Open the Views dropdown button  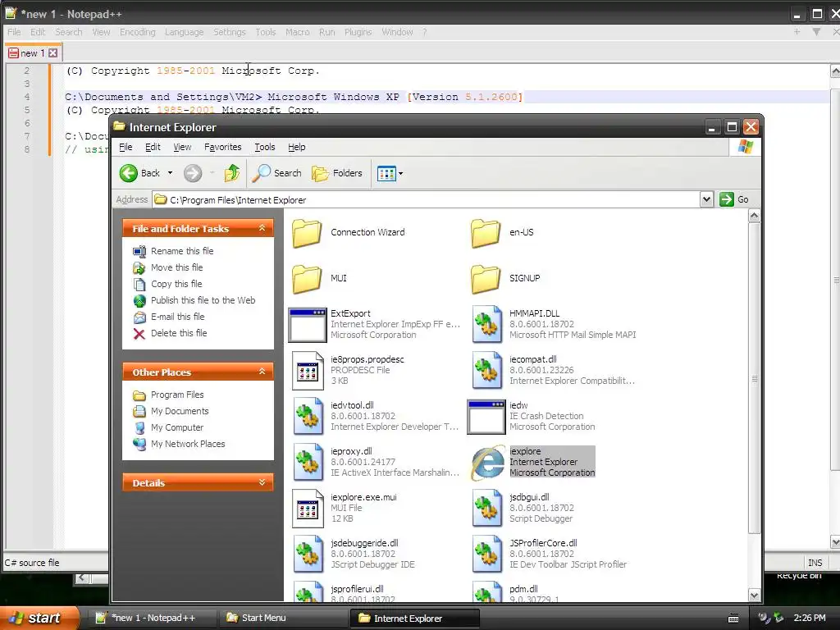[x=390, y=173]
